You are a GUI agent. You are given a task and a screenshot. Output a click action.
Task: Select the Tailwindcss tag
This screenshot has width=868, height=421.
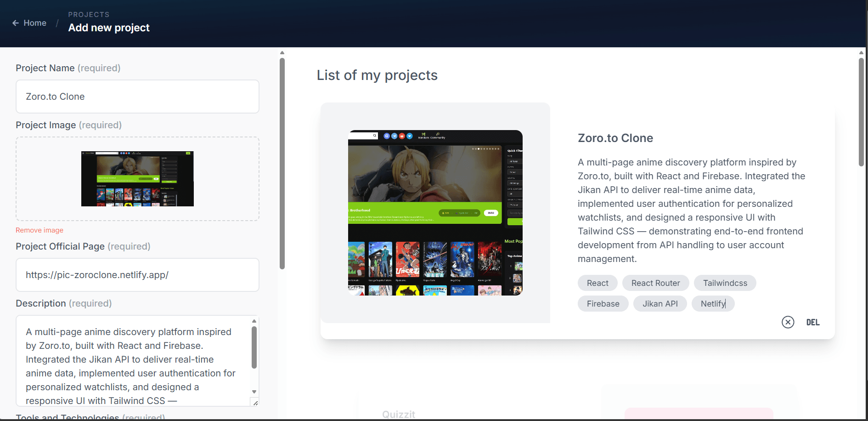(x=725, y=283)
